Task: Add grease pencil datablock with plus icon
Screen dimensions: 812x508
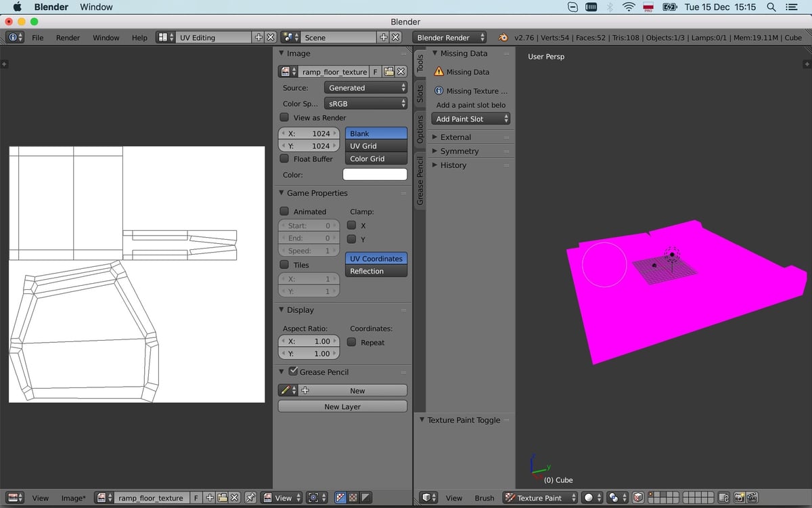Action: click(304, 390)
